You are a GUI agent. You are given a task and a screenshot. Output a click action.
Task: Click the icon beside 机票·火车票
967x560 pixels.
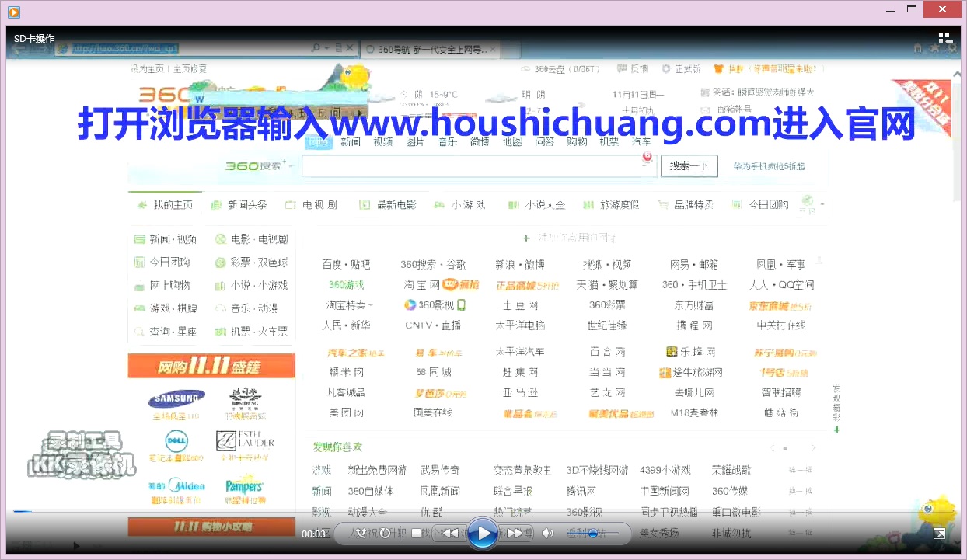click(221, 332)
